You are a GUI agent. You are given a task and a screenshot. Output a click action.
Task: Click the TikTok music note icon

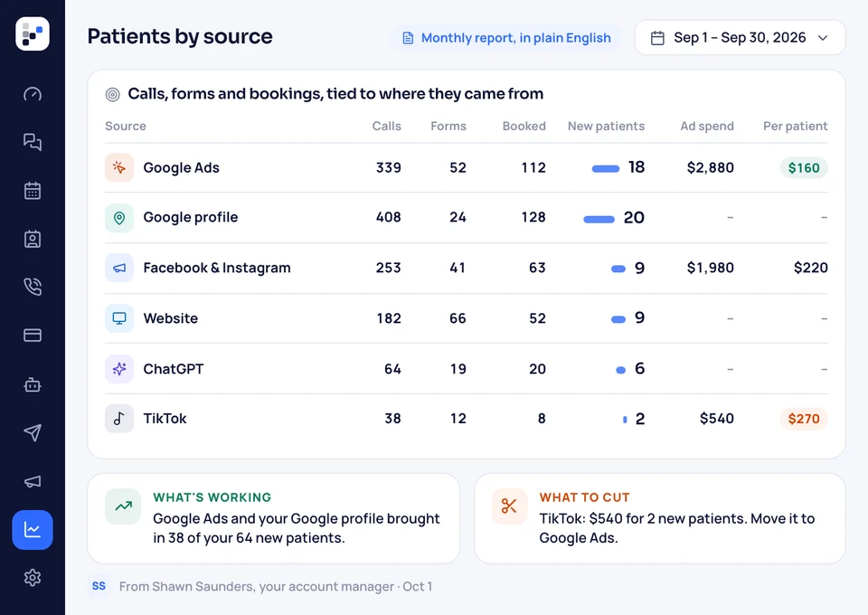pos(119,419)
